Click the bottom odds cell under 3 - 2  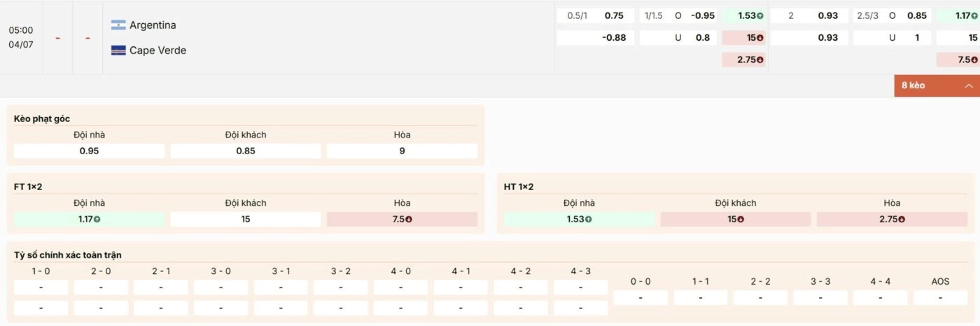point(341,308)
